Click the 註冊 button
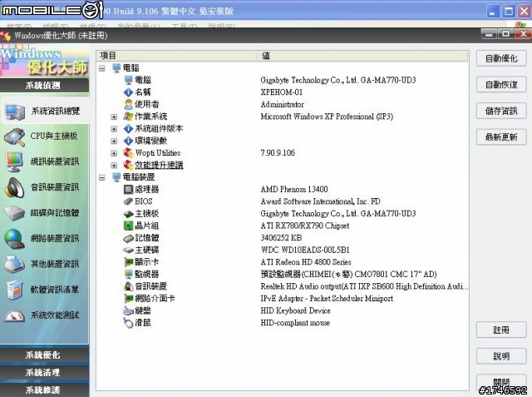Image resolution: width=532 pixels, height=397 pixels. [x=501, y=330]
